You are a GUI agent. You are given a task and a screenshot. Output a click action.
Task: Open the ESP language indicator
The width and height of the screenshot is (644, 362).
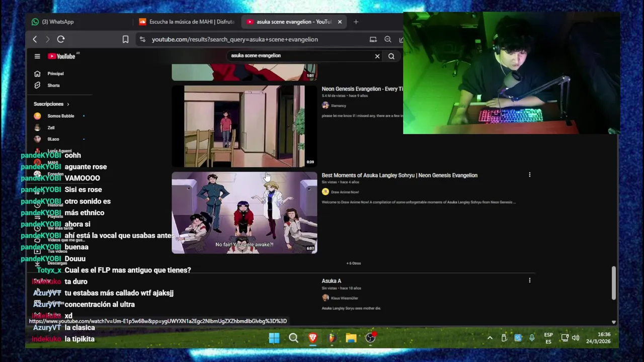coord(548,338)
